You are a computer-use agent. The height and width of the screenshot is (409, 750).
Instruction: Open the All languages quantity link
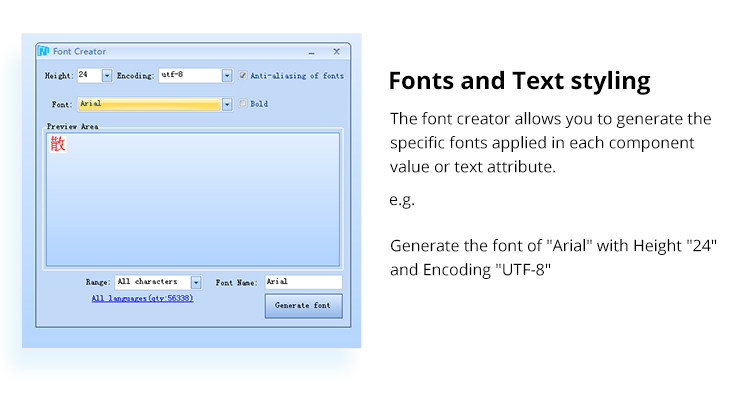(x=143, y=298)
